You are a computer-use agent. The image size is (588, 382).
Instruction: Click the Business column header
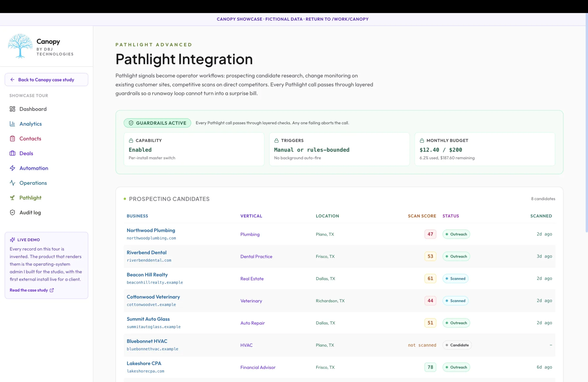(138, 216)
